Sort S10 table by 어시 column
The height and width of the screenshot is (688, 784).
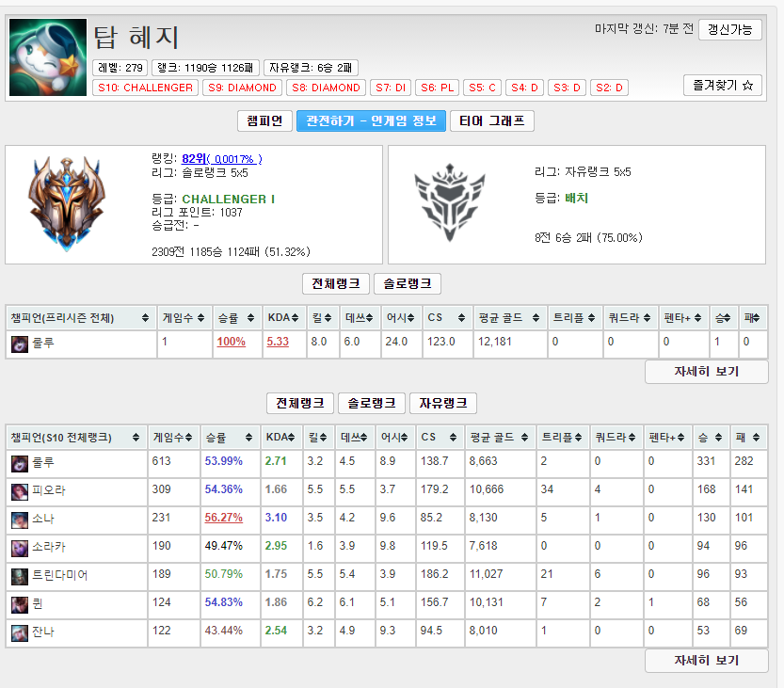[x=395, y=438]
